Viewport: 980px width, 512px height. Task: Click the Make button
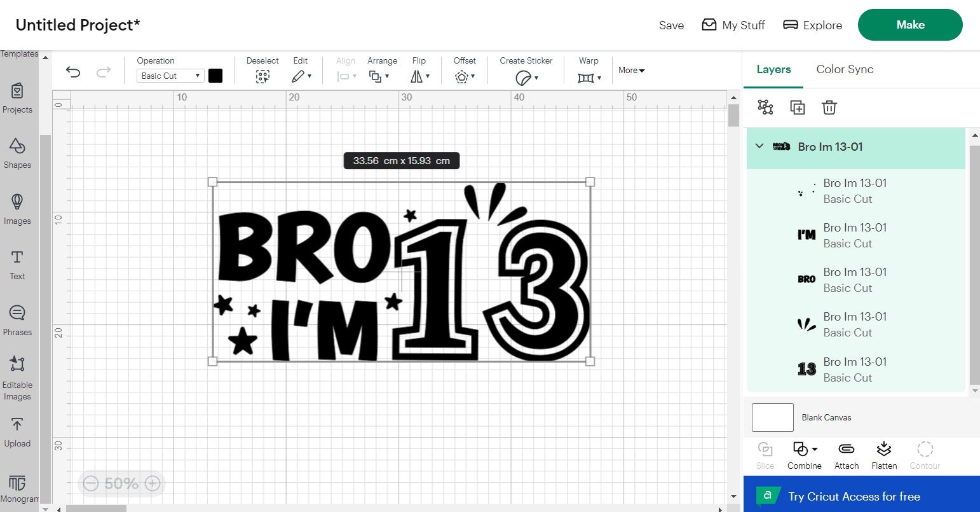pos(910,25)
